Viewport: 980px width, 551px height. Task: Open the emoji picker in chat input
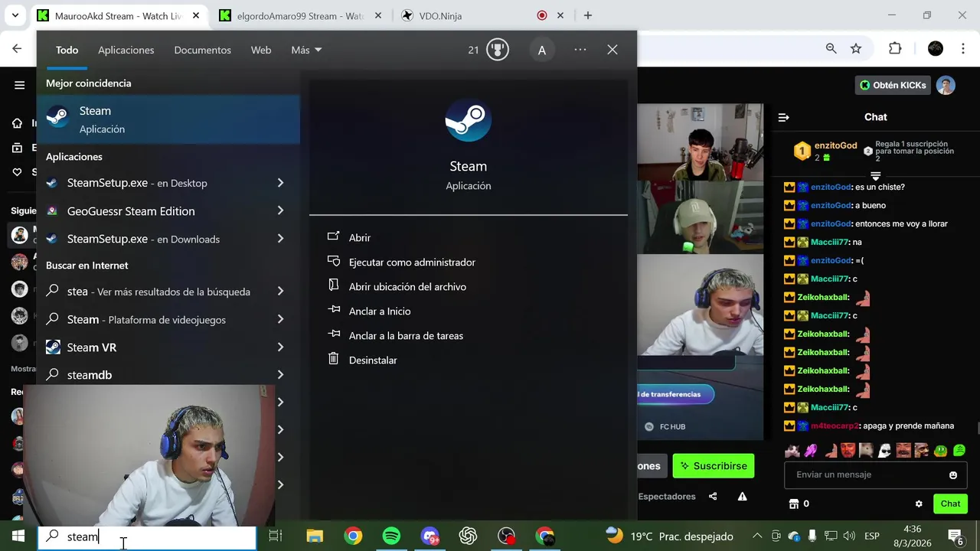coord(953,474)
